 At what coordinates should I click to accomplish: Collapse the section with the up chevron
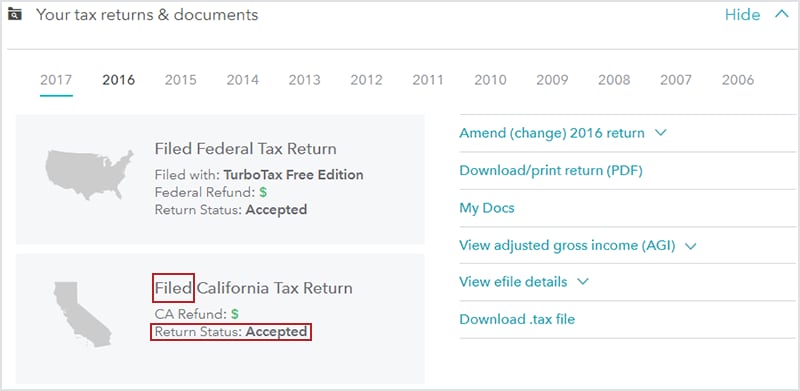click(782, 14)
